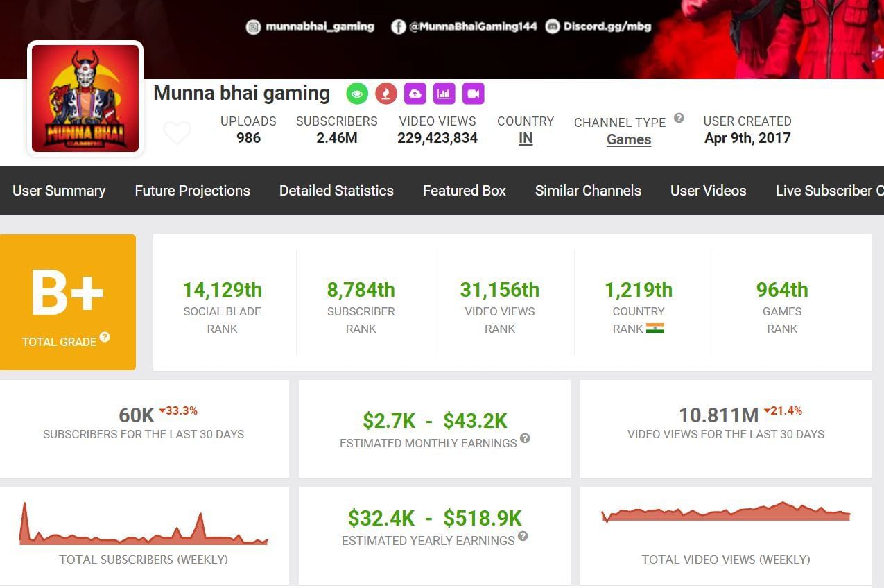Click the purple video camera icon

(473, 93)
